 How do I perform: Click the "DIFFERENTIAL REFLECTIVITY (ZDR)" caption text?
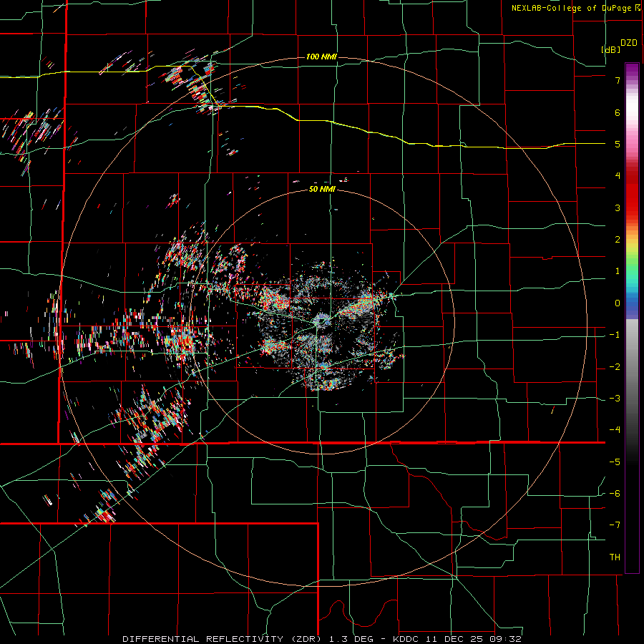[x=223, y=639]
